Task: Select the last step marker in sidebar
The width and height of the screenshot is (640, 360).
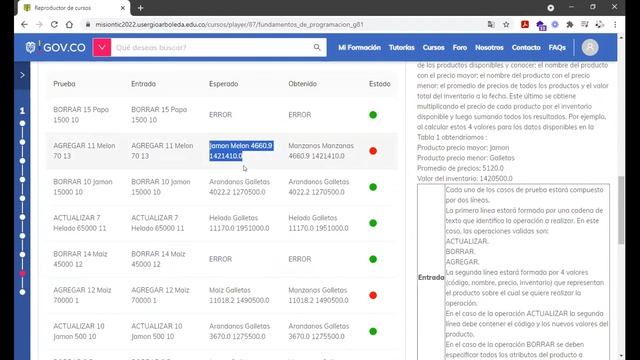Action: [22, 292]
